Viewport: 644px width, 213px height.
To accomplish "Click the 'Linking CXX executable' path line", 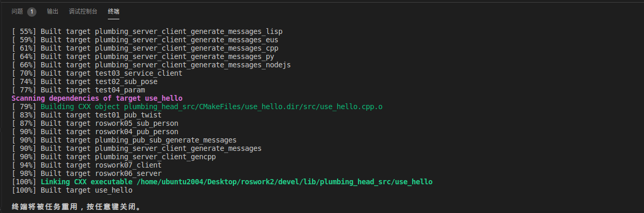I will click(222, 182).
